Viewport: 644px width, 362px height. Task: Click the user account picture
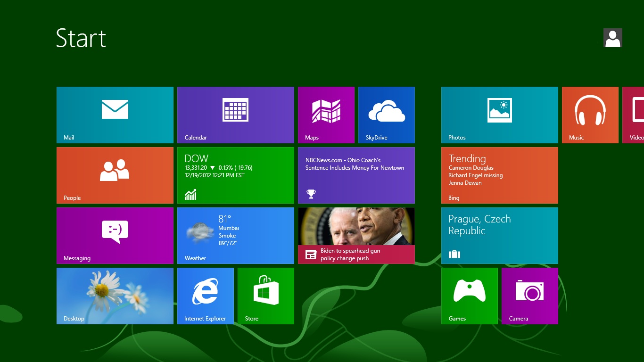(612, 38)
